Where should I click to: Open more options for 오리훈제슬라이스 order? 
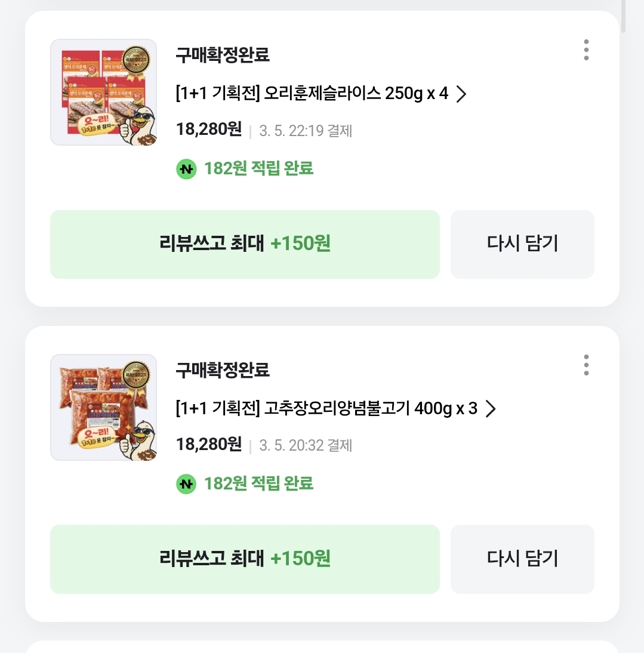coord(586,50)
